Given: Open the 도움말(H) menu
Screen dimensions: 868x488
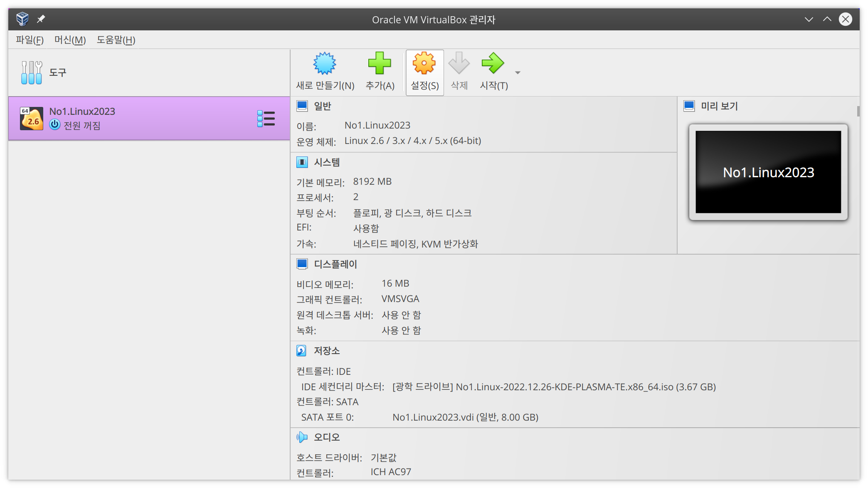Looking at the screenshot, I should 116,40.
